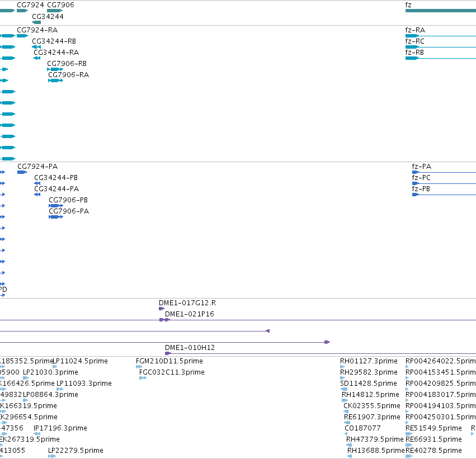Open the fz-PC protein feature
This screenshot has height=459, width=476.
coord(421,178)
